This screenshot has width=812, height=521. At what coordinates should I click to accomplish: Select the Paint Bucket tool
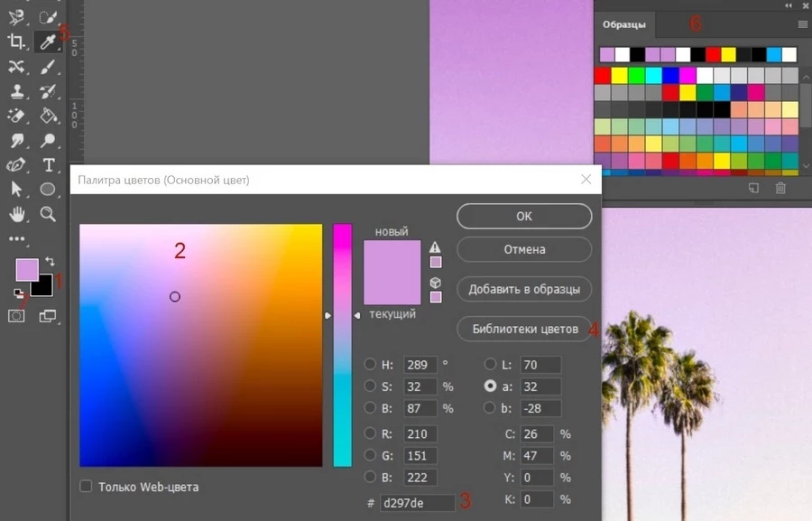coord(49,116)
